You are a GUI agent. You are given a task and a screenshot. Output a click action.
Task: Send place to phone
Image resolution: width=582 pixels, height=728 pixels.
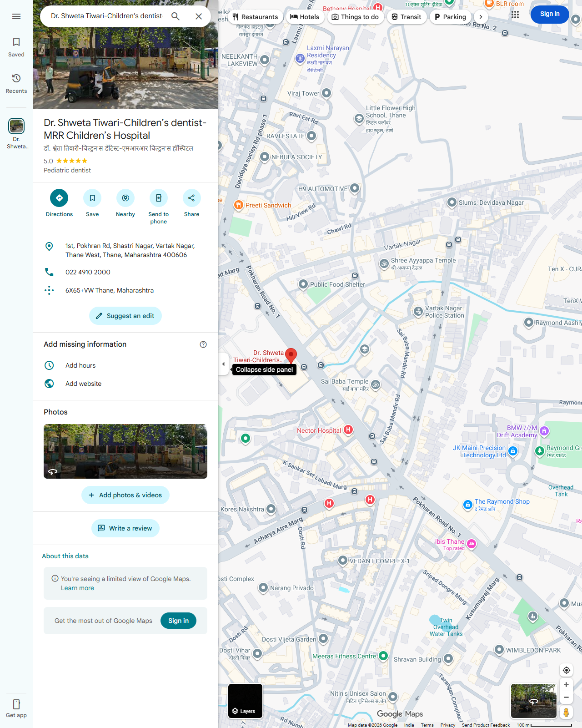point(159,207)
